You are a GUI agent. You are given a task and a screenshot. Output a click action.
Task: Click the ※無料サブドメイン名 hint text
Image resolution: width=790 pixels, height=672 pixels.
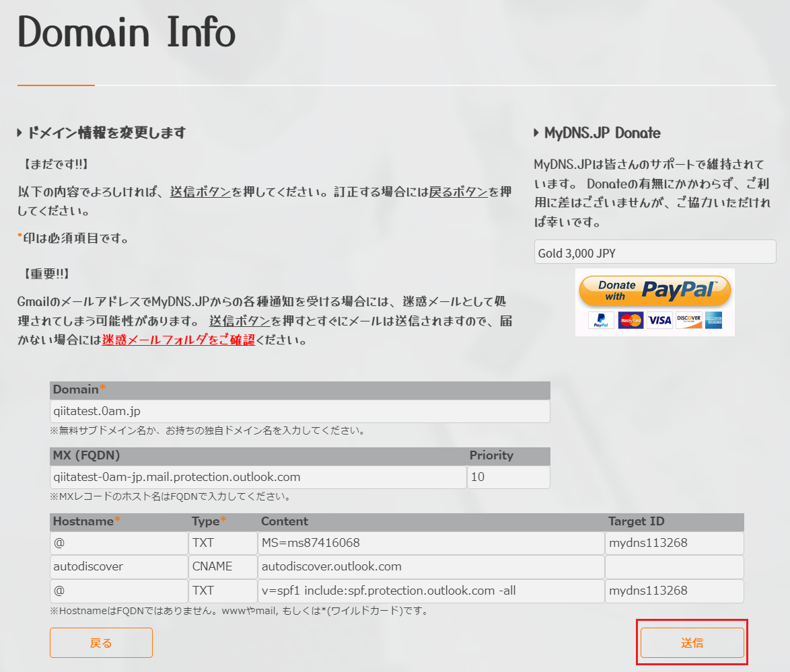tap(207, 431)
